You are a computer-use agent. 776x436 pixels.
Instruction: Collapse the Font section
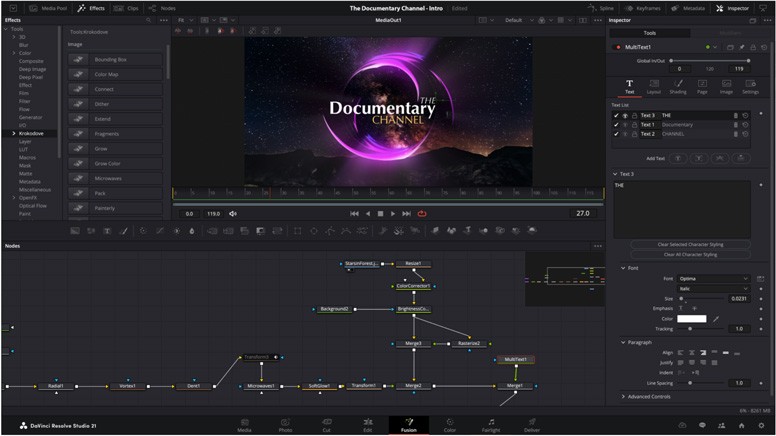click(x=623, y=268)
